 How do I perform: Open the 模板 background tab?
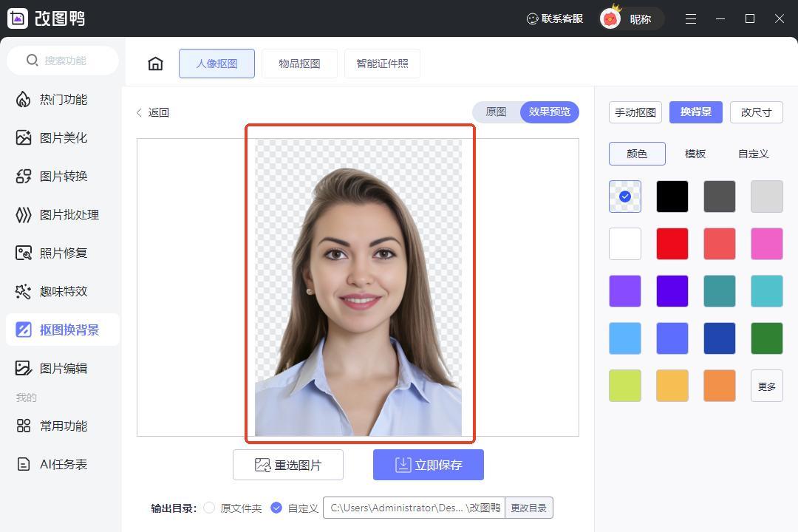(x=695, y=154)
